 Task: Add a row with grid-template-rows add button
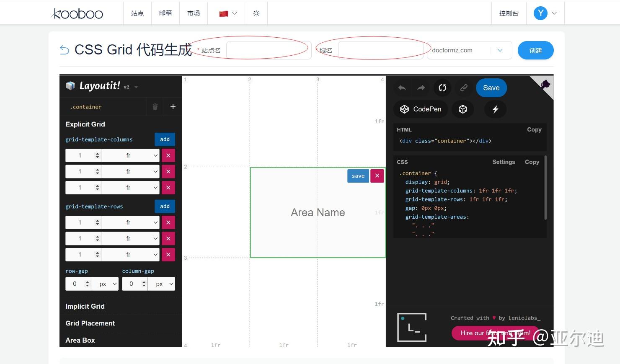pyautogui.click(x=165, y=206)
